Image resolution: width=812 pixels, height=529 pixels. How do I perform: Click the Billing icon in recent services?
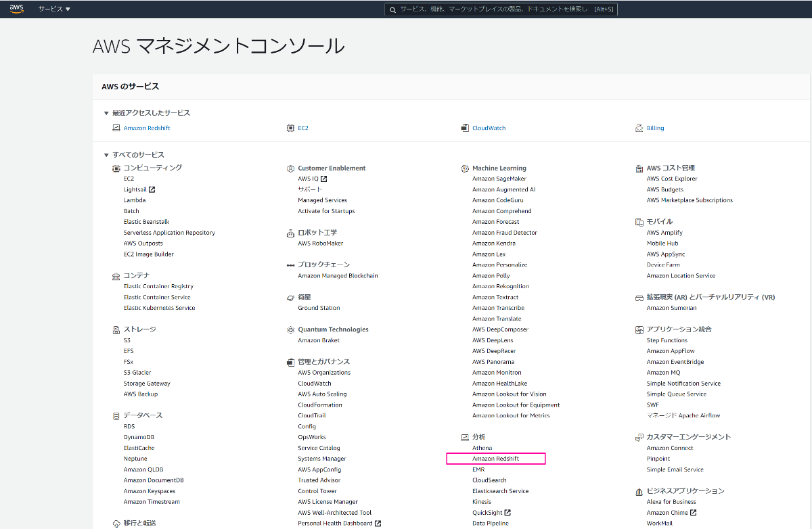(639, 128)
